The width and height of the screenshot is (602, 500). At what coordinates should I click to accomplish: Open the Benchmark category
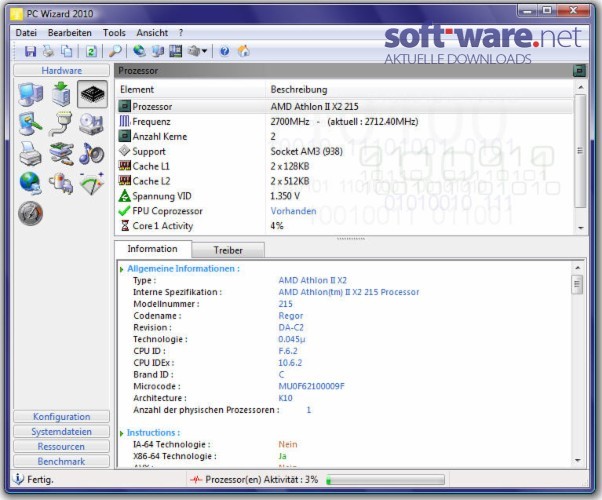(61, 462)
